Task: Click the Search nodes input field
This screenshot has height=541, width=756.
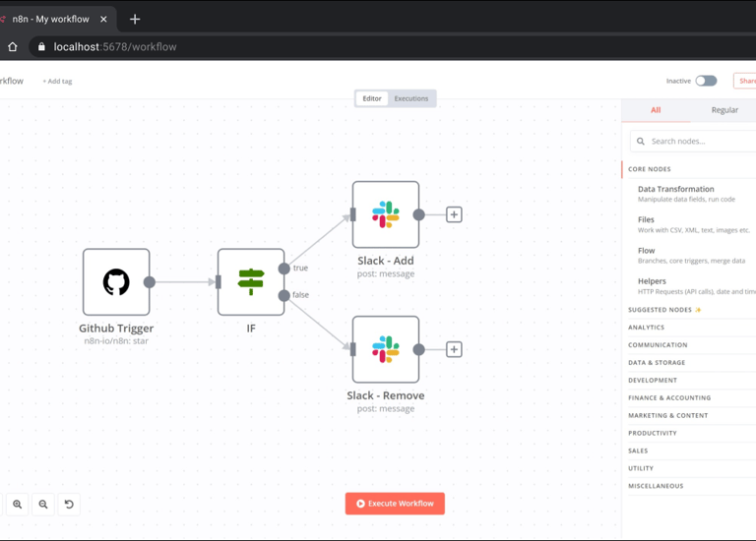Action: [x=693, y=141]
